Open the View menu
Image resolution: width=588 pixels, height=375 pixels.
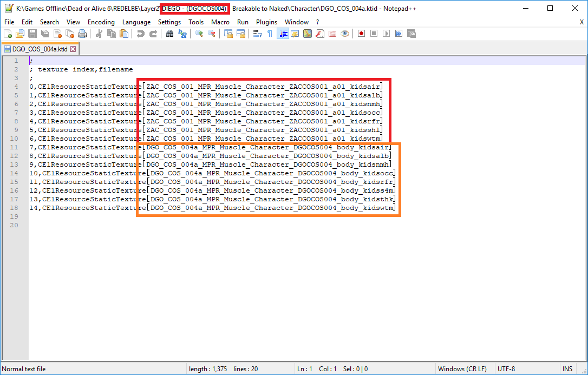[73, 22]
